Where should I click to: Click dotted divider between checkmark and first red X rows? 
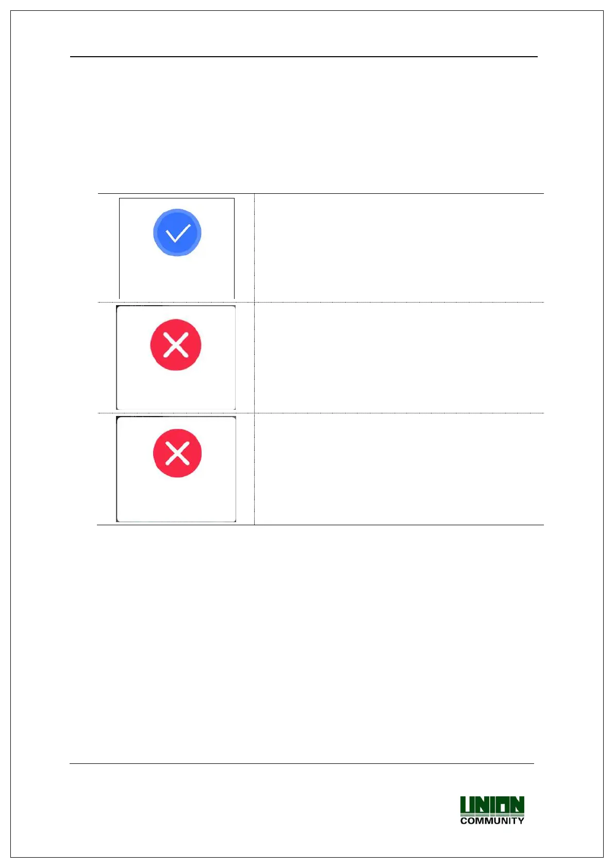coord(321,302)
